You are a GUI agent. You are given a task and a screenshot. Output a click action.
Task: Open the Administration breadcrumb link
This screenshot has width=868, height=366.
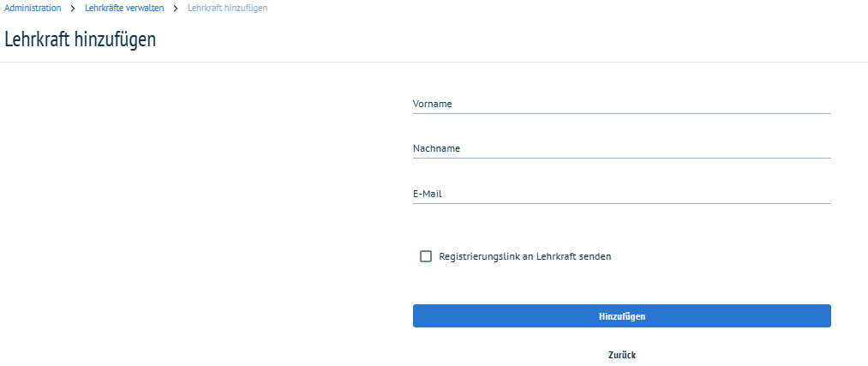(x=33, y=9)
